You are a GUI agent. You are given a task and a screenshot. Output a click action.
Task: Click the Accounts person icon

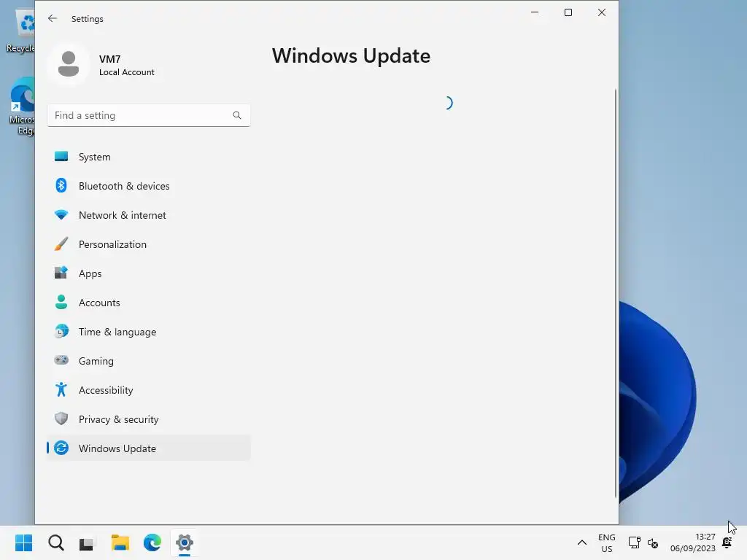[x=61, y=302]
